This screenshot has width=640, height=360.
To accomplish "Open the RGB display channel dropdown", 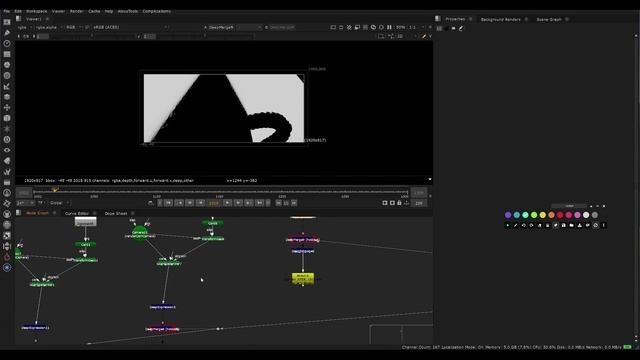I will click(x=73, y=27).
